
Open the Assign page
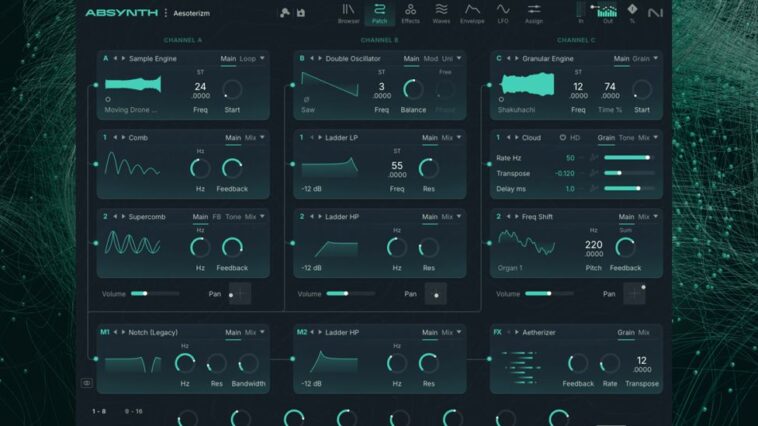pyautogui.click(x=534, y=14)
